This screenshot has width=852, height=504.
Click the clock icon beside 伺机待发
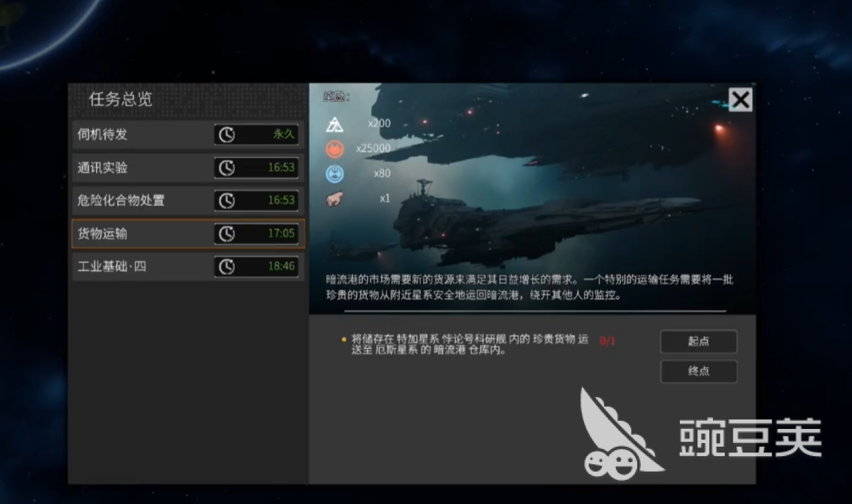(x=227, y=135)
